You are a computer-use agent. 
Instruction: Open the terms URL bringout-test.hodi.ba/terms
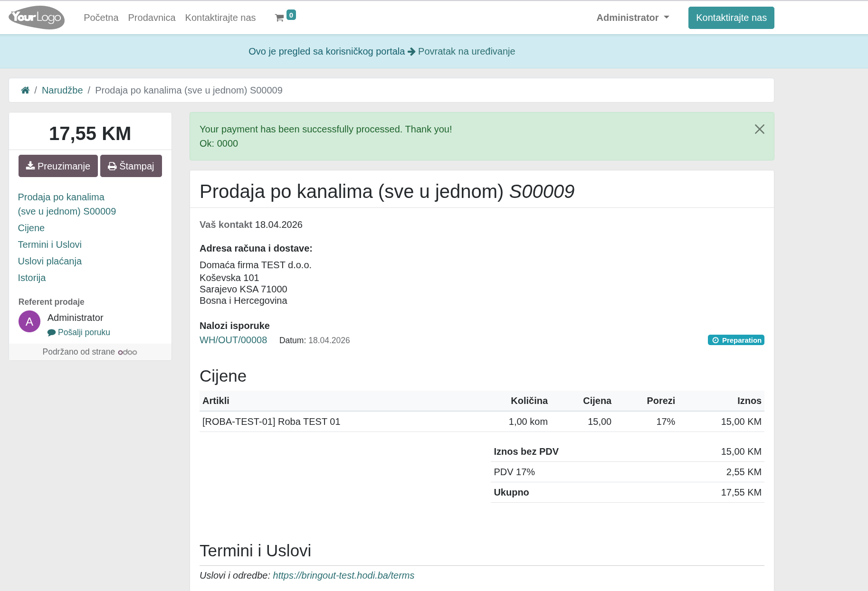pos(343,575)
